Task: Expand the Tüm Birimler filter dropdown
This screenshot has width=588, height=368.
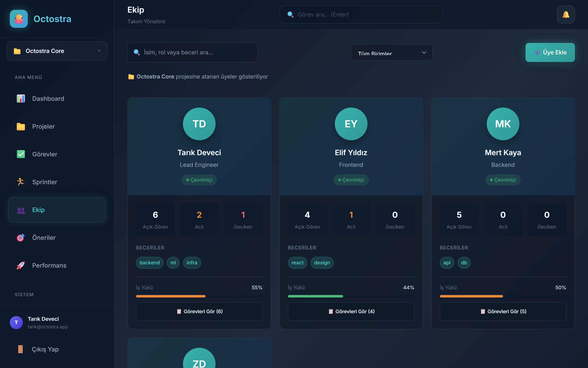Action: pyautogui.click(x=392, y=52)
